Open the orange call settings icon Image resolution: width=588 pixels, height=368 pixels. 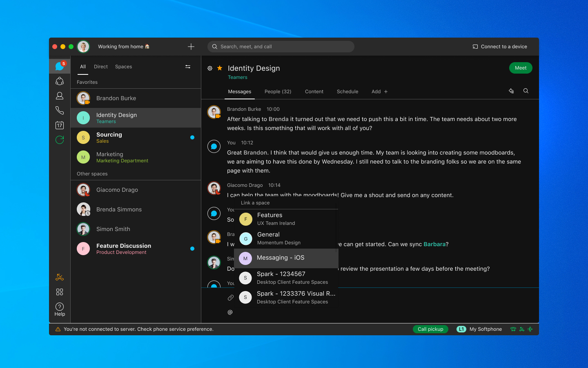[x=60, y=277]
